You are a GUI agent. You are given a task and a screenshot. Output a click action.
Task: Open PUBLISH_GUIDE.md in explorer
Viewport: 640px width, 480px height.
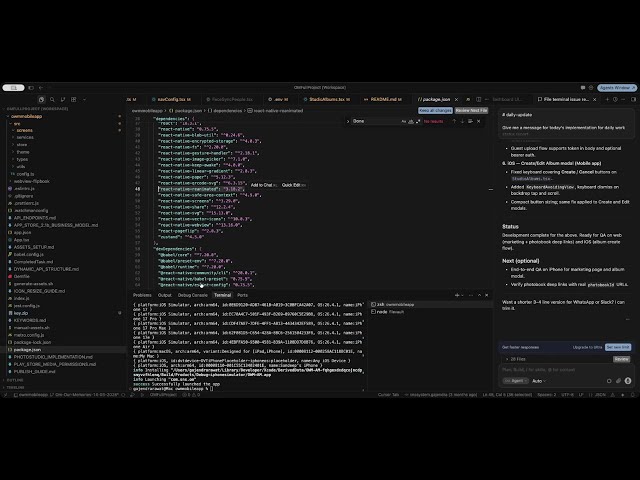[63, 371]
